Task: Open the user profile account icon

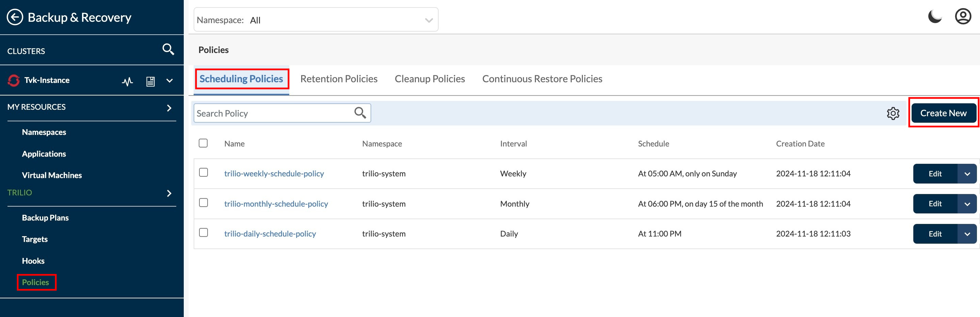Action: pyautogui.click(x=963, y=17)
